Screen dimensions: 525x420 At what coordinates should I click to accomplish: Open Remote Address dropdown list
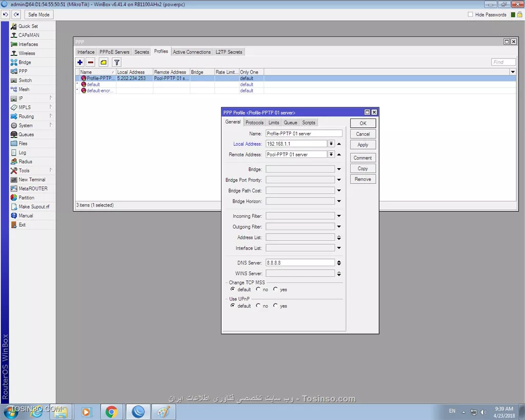tap(331, 154)
